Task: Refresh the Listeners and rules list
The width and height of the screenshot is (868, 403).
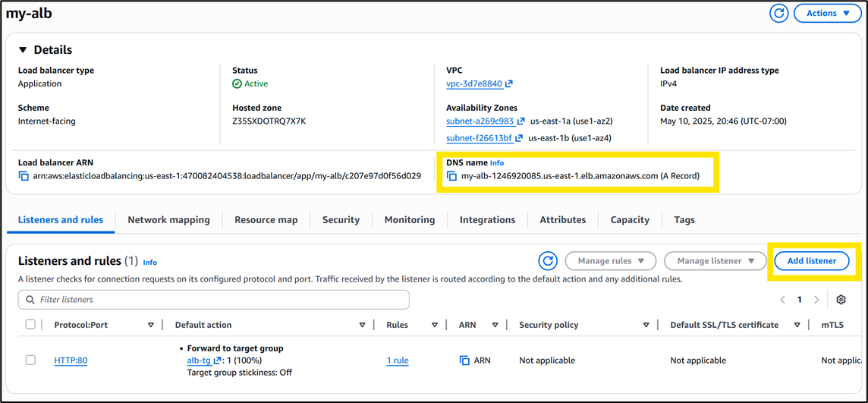Action: 548,261
